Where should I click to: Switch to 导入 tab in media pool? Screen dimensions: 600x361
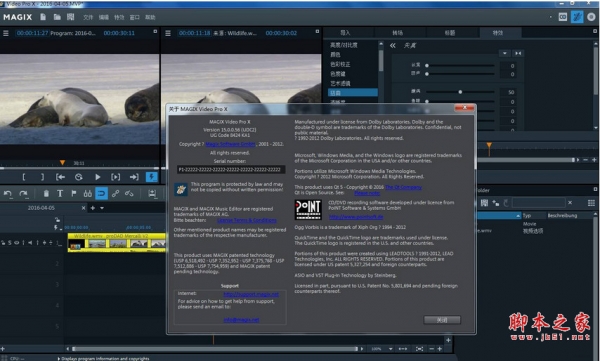pyautogui.click(x=345, y=33)
